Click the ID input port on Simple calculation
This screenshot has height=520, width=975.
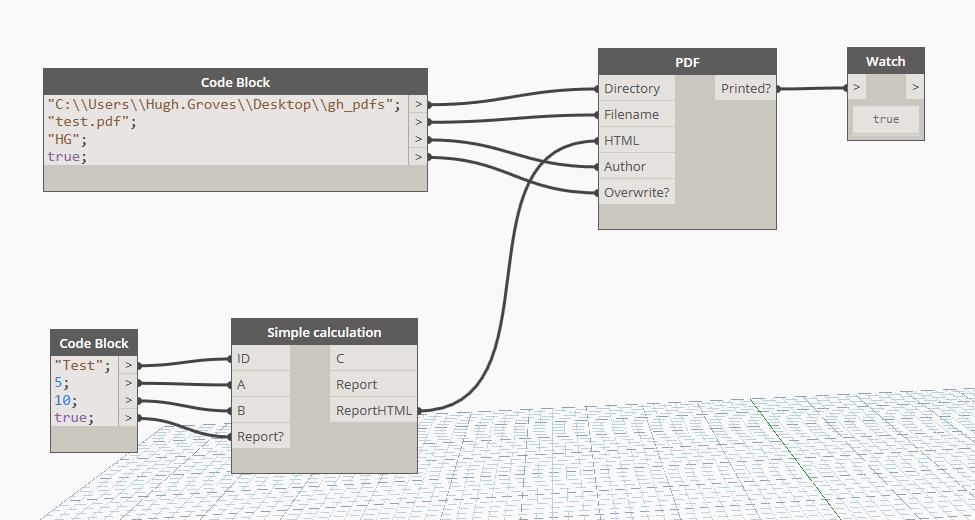261,358
